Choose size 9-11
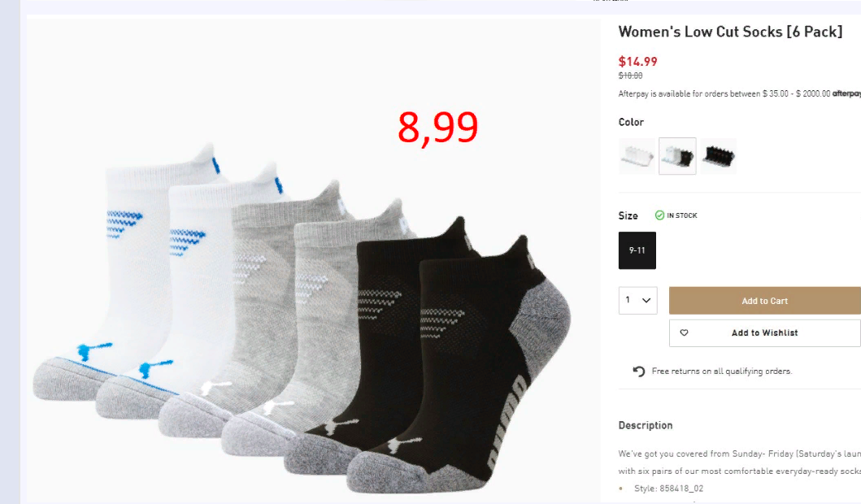 point(637,250)
